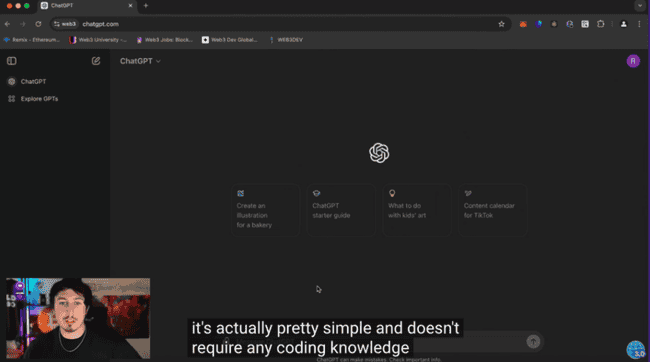Open the WEB3DEV bookmark
The width and height of the screenshot is (650, 362).
point(286,40)
